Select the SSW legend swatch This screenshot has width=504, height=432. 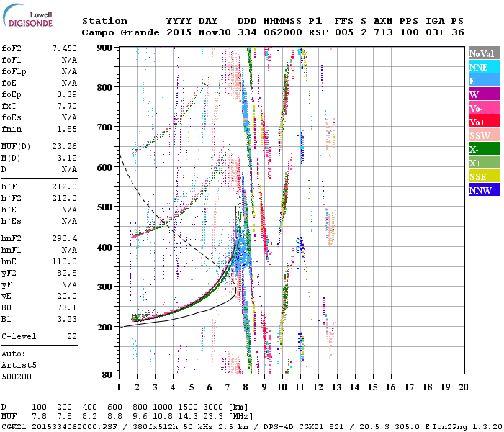pos(484,135)
